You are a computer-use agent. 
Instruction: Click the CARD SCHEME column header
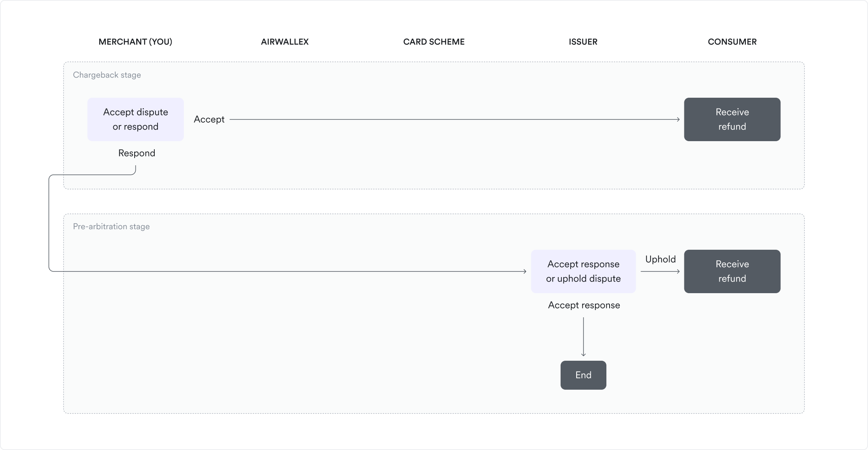[x=434, y=42]
